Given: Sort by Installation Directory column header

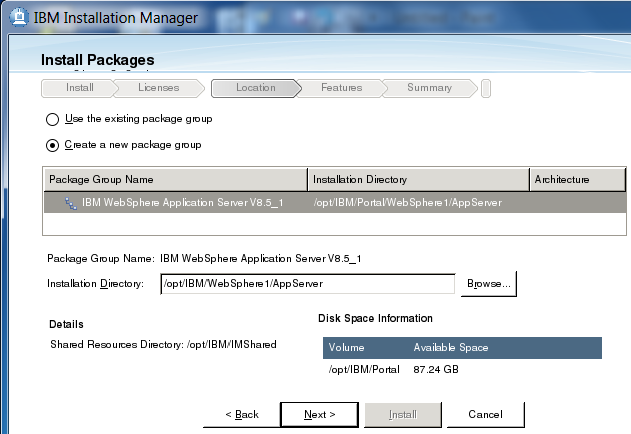Looking at the screenshot, I should 419,180.
